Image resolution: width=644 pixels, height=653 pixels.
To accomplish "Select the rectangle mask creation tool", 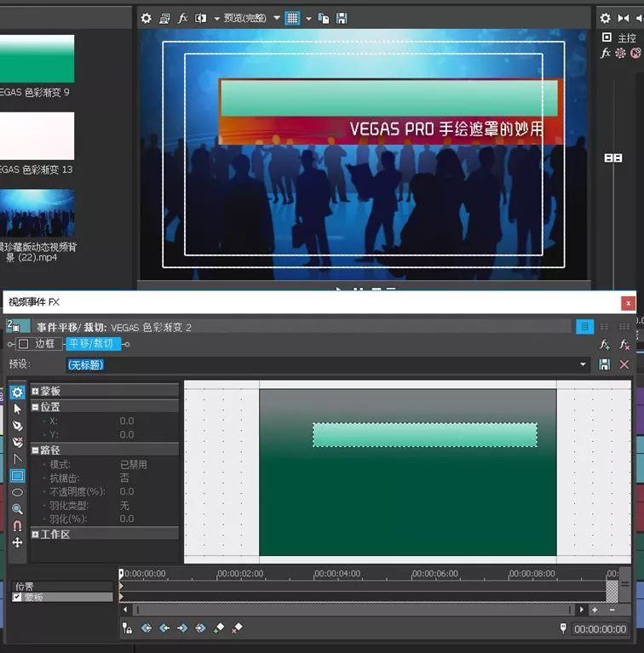I will pos(17,476).
